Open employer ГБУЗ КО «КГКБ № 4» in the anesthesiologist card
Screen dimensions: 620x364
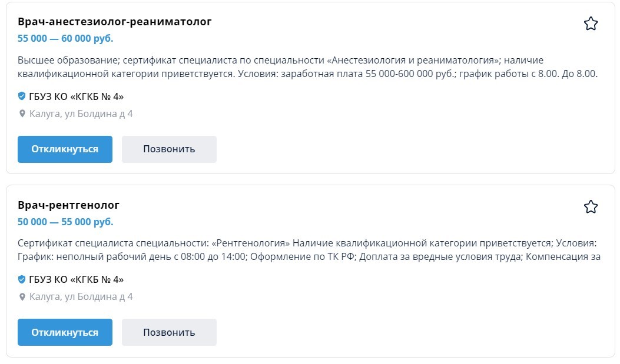click(77, 96)
